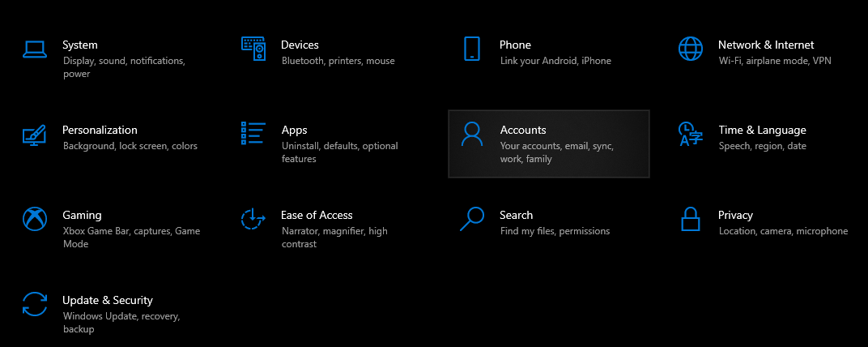
Task: Open the Update & Security refresh icon
Action: 34,304
